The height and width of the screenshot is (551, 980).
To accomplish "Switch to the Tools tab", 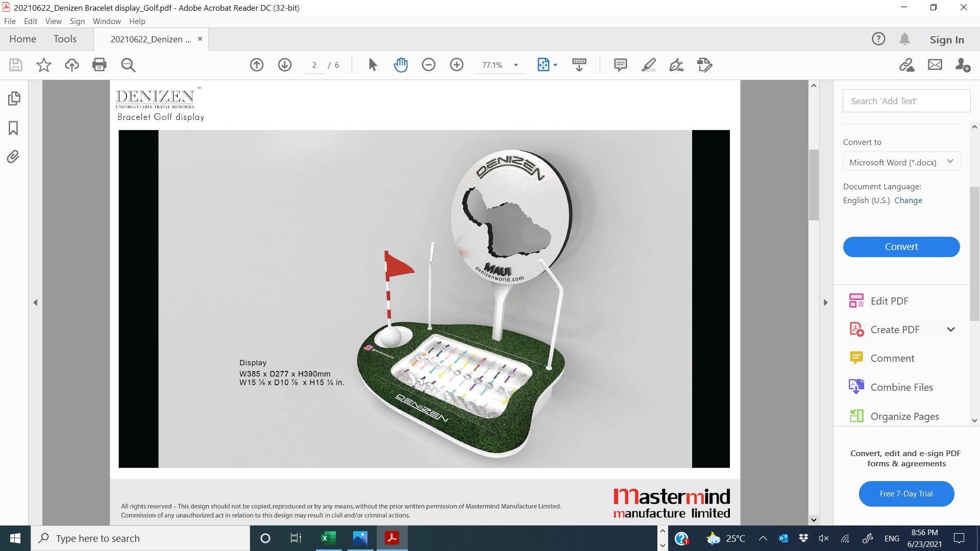I will tap(65, 39).
